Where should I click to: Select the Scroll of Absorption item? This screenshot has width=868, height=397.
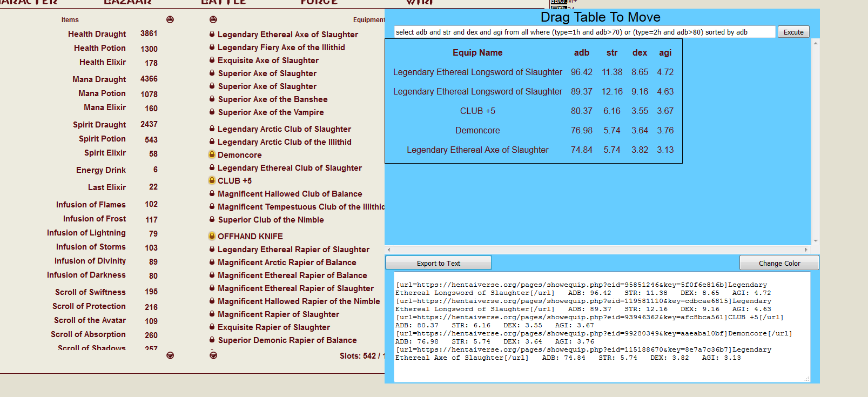tap(88, 334)
